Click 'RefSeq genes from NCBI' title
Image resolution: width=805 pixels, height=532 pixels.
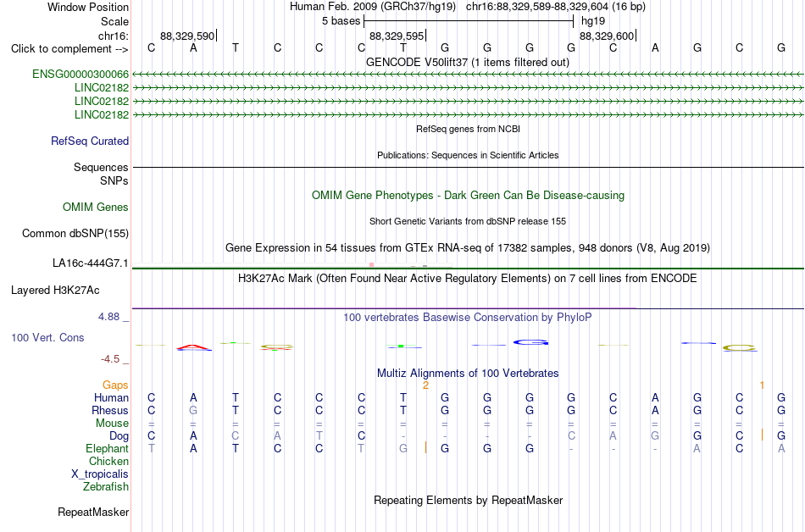click(468, 129)
